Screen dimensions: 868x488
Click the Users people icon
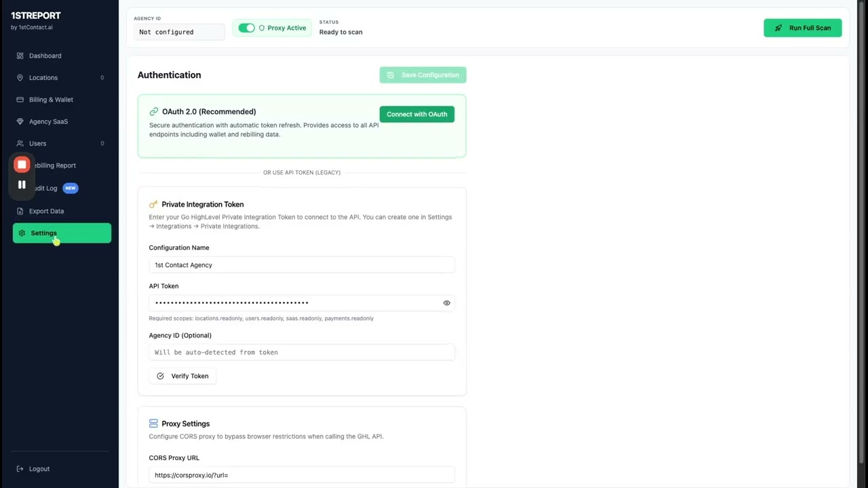20,143
